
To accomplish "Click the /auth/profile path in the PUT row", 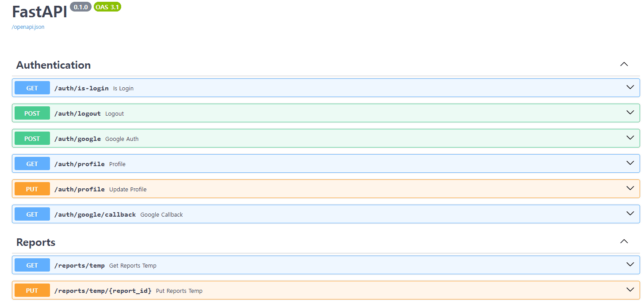I will pos(80,189).
